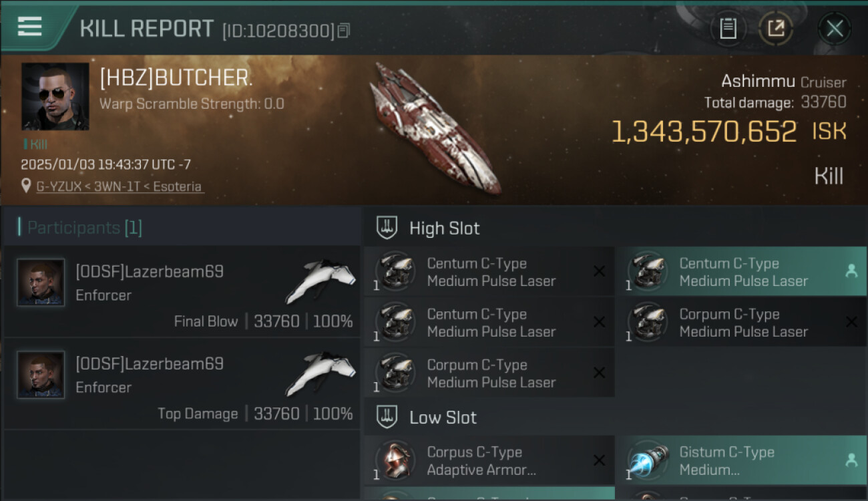The image size is (868, 501).
Task: Click the Ashimmu ship image
Action: [435, 128]
